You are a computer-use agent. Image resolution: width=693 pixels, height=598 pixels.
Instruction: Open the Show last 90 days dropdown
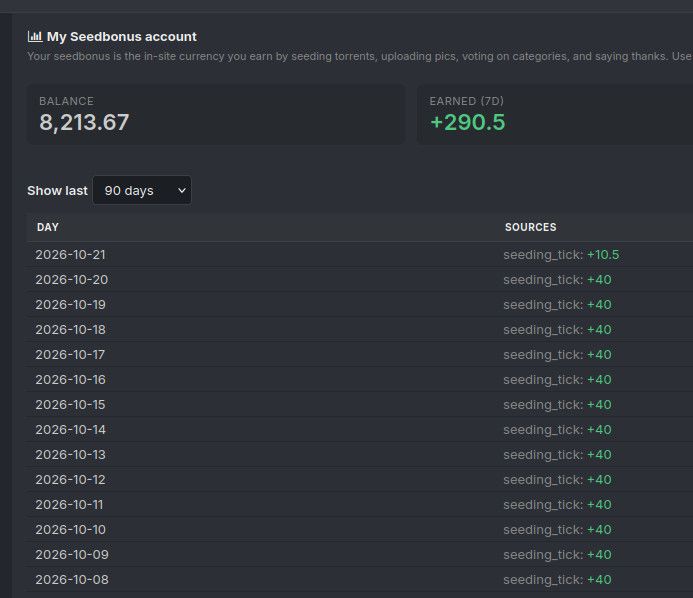coord(142,190)
